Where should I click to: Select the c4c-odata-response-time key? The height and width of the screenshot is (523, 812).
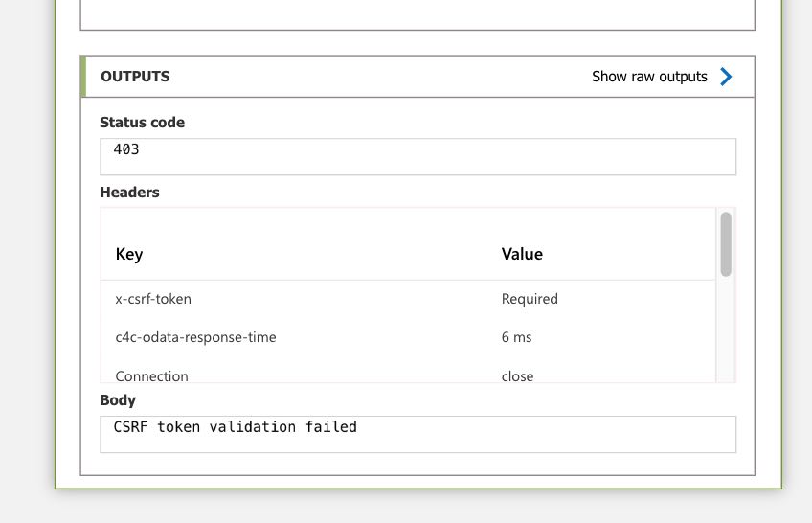click(195, 337)
